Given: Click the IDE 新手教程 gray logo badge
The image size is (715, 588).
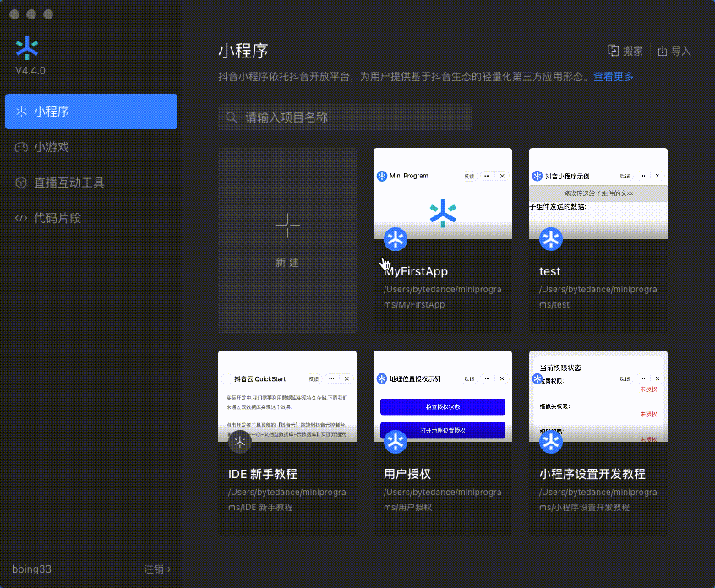Looking at the screenshot, I should click(240, 442).
